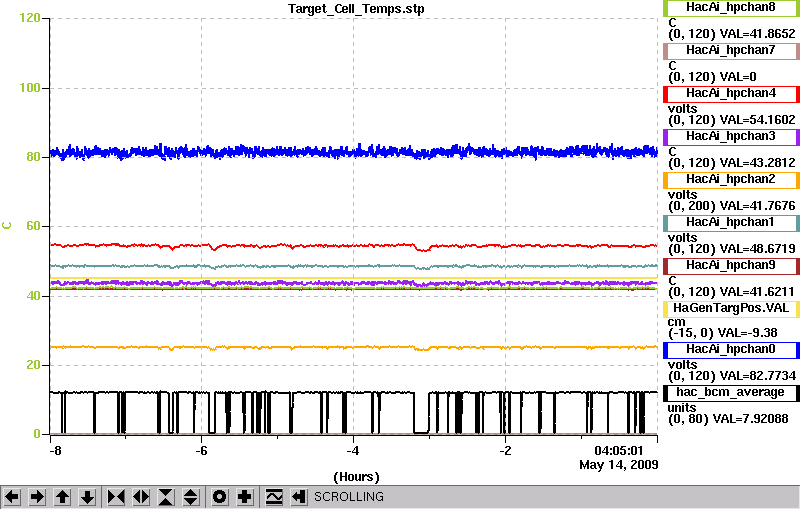Screen dimensions: 800x509
Task: Click the horizontal zoom-in bowtie icon
Action: 116,496
